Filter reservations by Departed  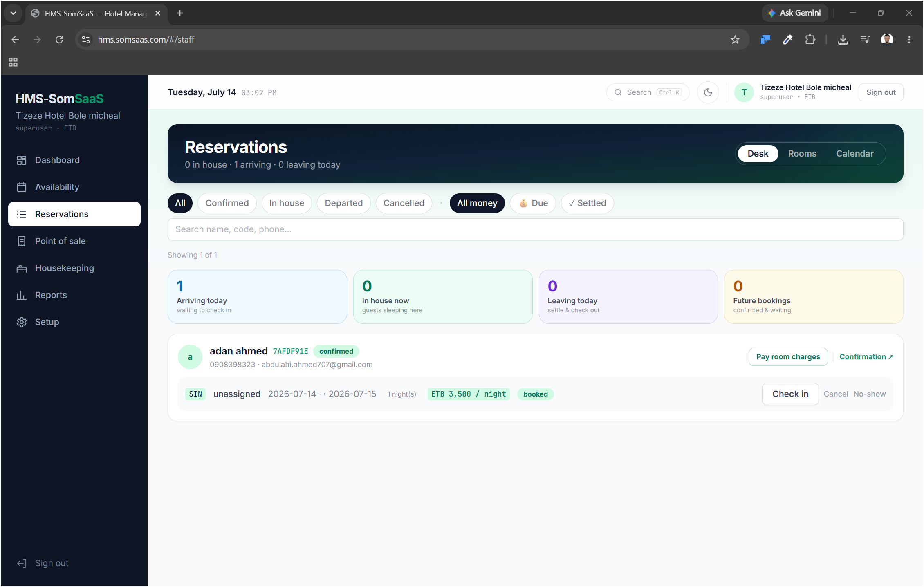(x=343, y=203)
